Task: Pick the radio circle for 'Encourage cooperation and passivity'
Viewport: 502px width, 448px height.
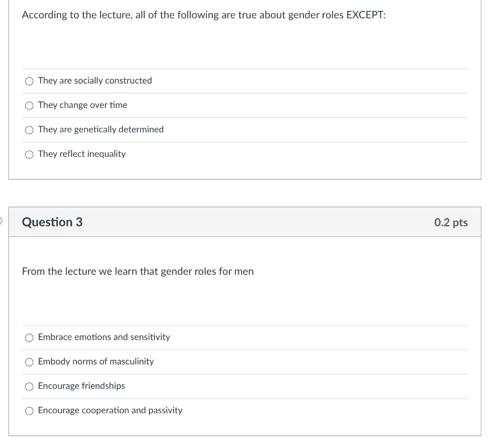Action: (29, 411)
